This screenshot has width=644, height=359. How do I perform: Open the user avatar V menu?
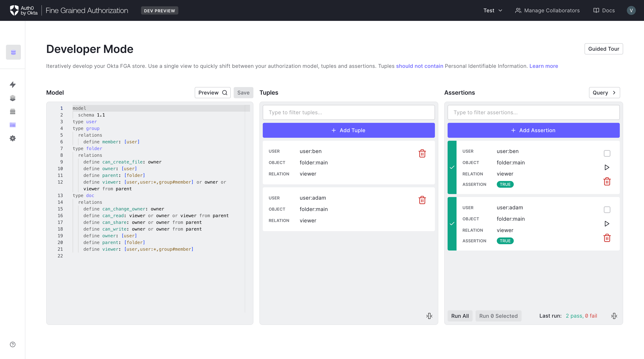click(x=631, y=10)
